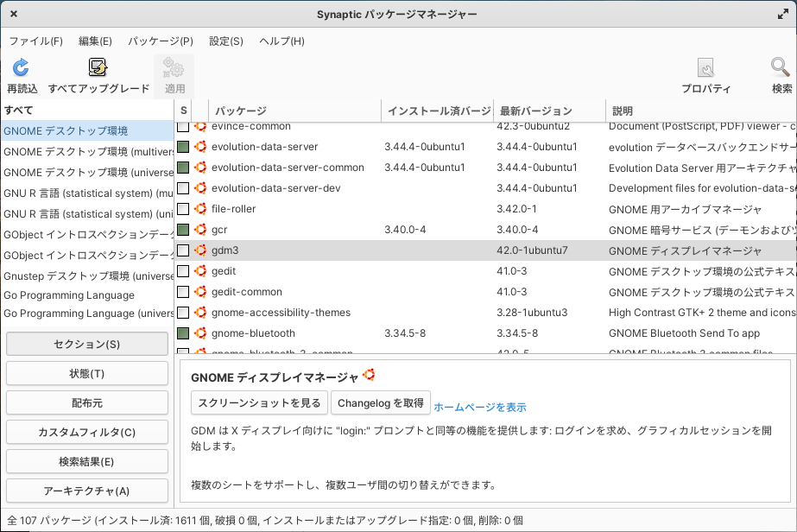The image size is (797, 532).
Task: Open the 設定(S) menu
Action: click(x=226, y=41)
